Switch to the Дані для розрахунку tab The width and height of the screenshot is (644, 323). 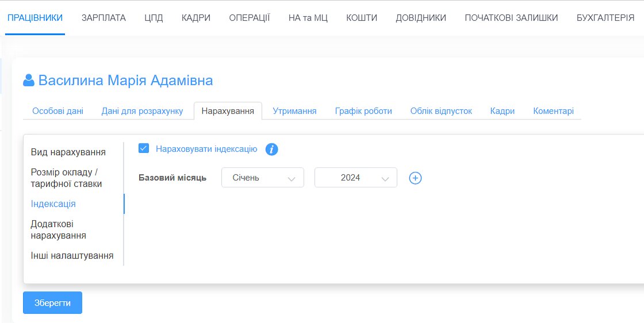[x=142, y=111]
